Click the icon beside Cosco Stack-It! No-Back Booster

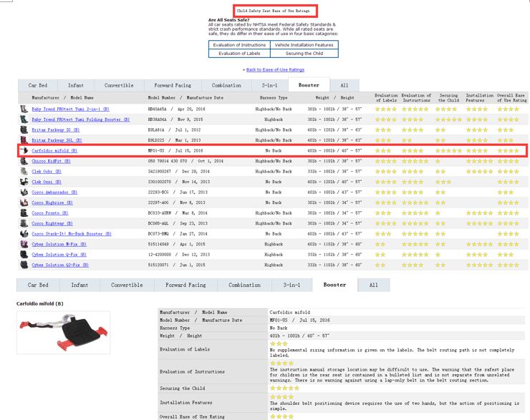[24, 234]
